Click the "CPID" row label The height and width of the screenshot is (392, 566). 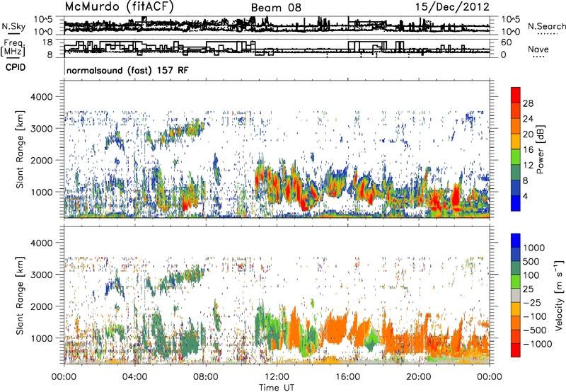[x=16, y=67]
